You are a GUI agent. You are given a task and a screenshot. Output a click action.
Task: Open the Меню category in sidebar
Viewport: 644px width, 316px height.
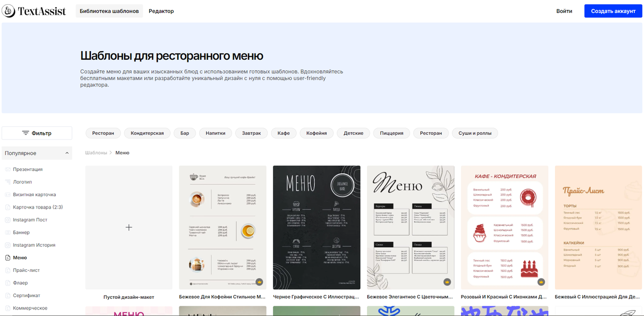8,257
